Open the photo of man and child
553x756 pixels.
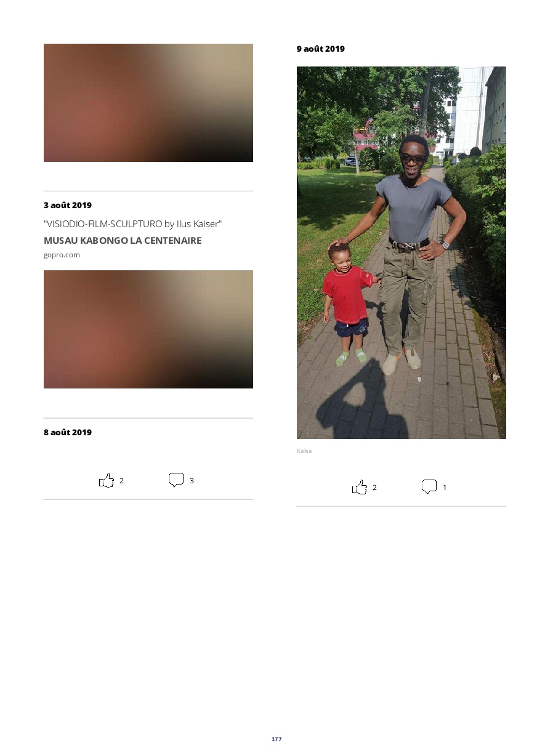pos(402,252)
